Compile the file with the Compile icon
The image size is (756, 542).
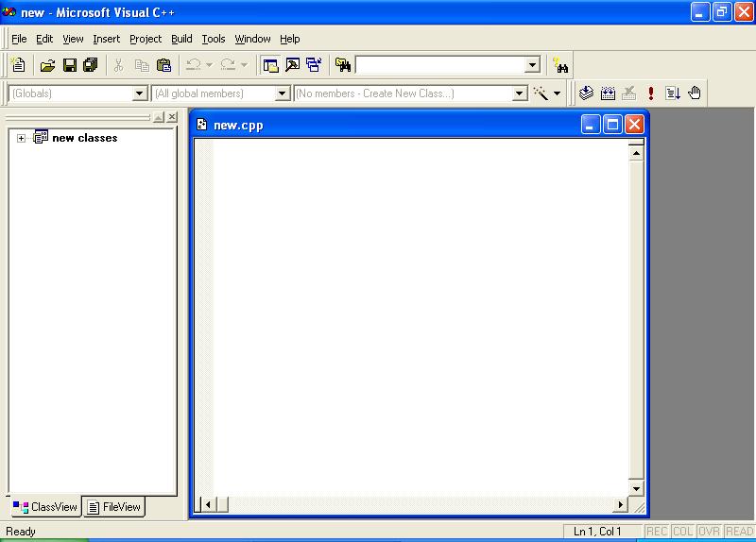[x=586, y=93]
